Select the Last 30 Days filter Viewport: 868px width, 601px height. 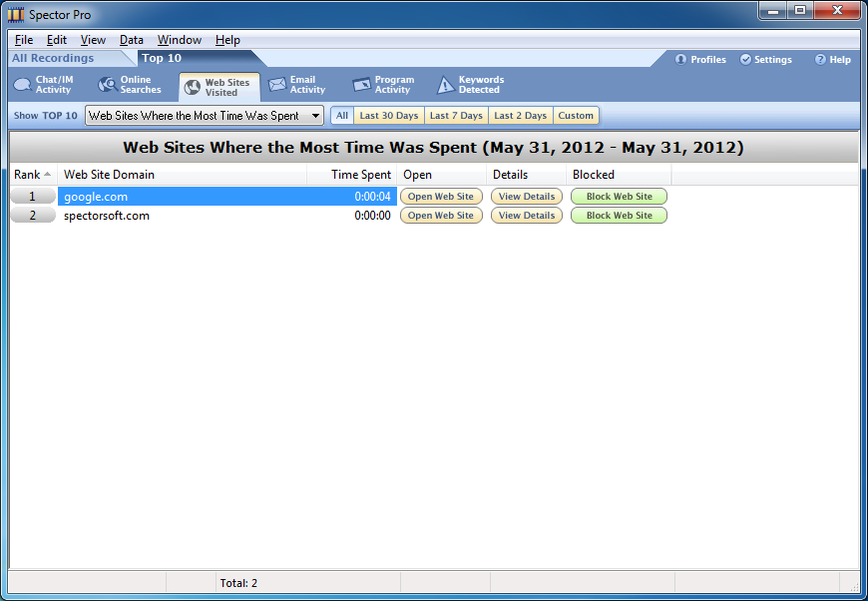(x=388, y=116)
